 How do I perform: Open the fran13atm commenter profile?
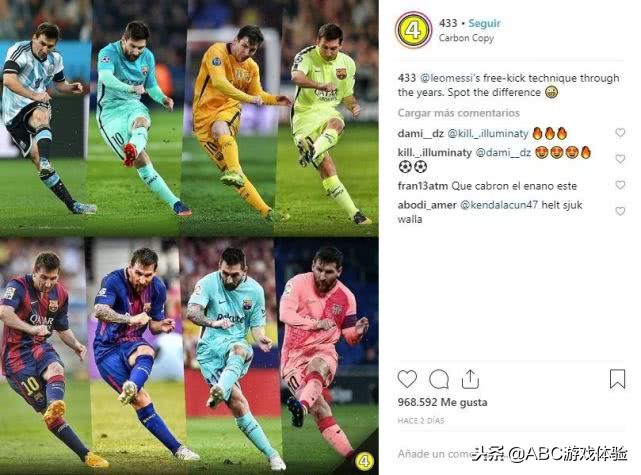(x=423, y=186)
